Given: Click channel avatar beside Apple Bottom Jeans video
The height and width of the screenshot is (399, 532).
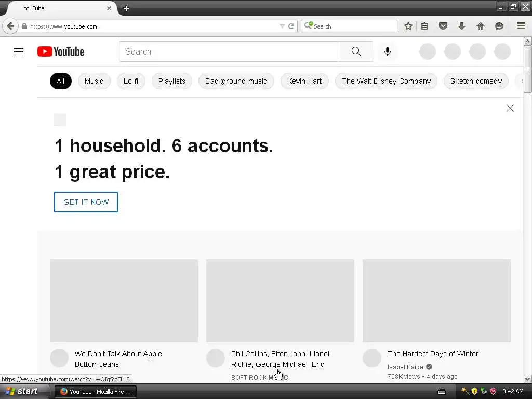Looking at the screenshot, I should pyautogui.click(x=59, y=358).
